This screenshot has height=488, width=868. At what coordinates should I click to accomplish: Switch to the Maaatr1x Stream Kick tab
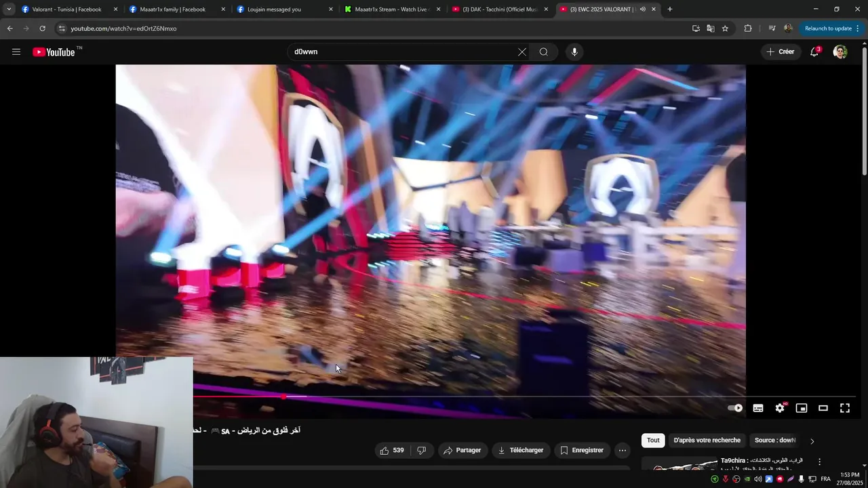click(x=391, y=9)
